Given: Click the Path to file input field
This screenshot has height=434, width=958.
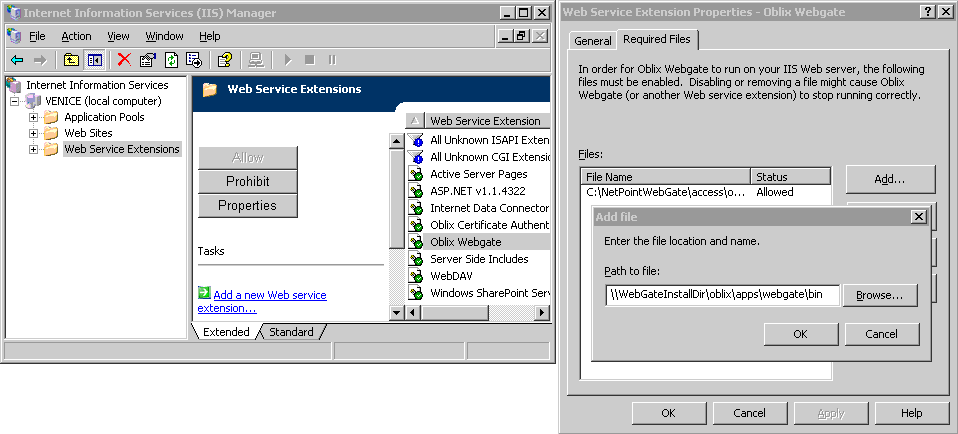Looking at the screenshot, I should pos(723,295).
